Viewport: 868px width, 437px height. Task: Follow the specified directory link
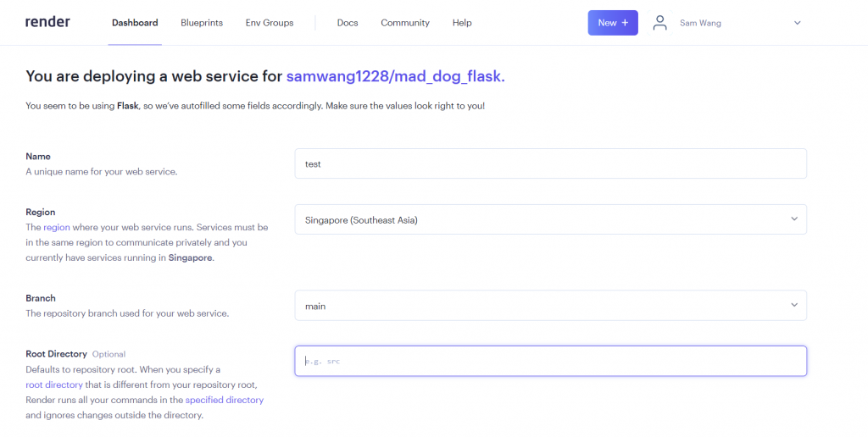pyautogui.click(x=224, y=400)
